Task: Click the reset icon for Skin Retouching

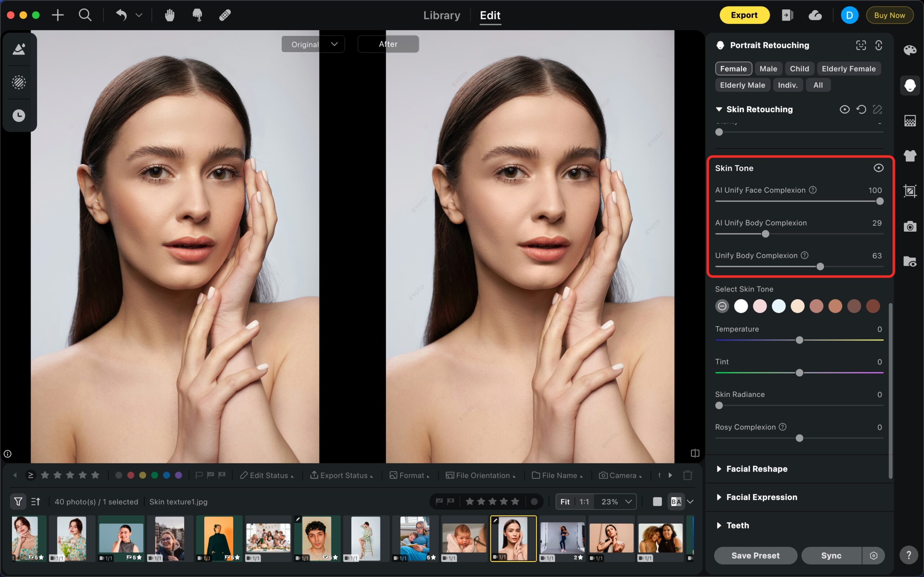Action: (861, 110)
